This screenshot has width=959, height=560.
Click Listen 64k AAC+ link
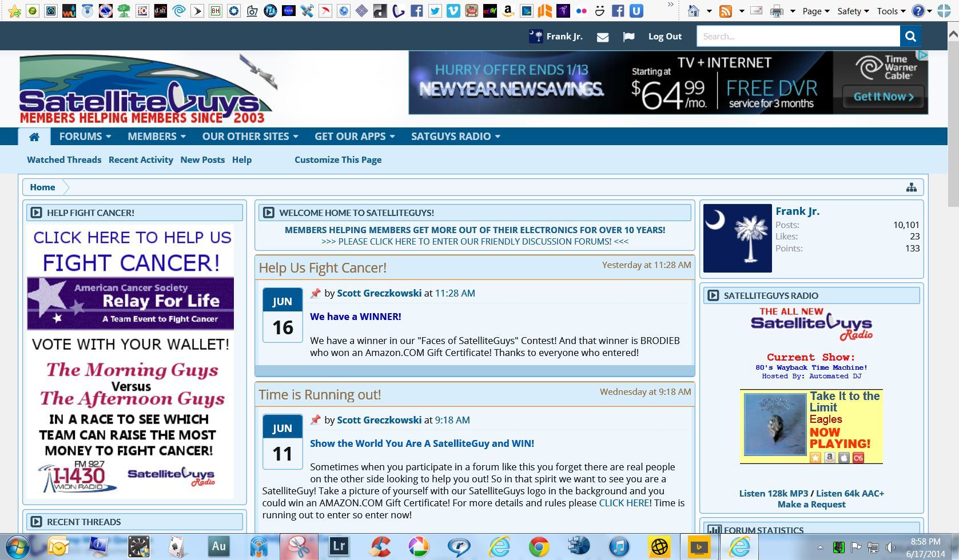click(850, 493)
